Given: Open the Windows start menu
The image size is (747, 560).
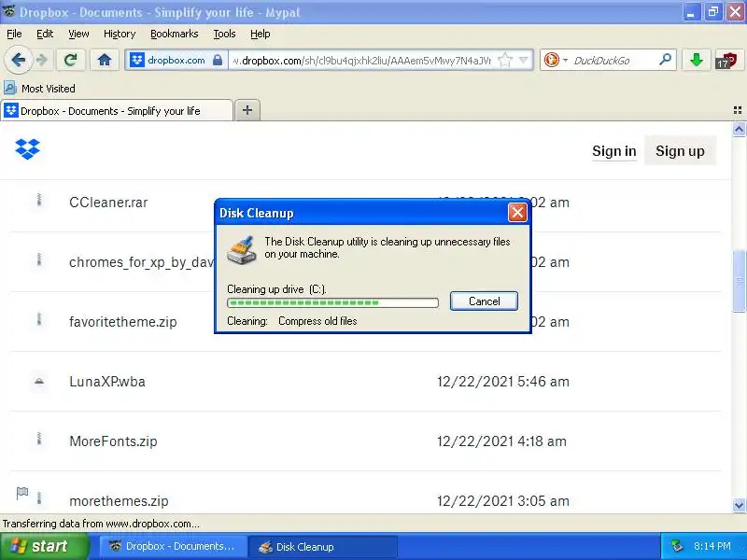Looking at the screenshot, I should pos(45,546).
